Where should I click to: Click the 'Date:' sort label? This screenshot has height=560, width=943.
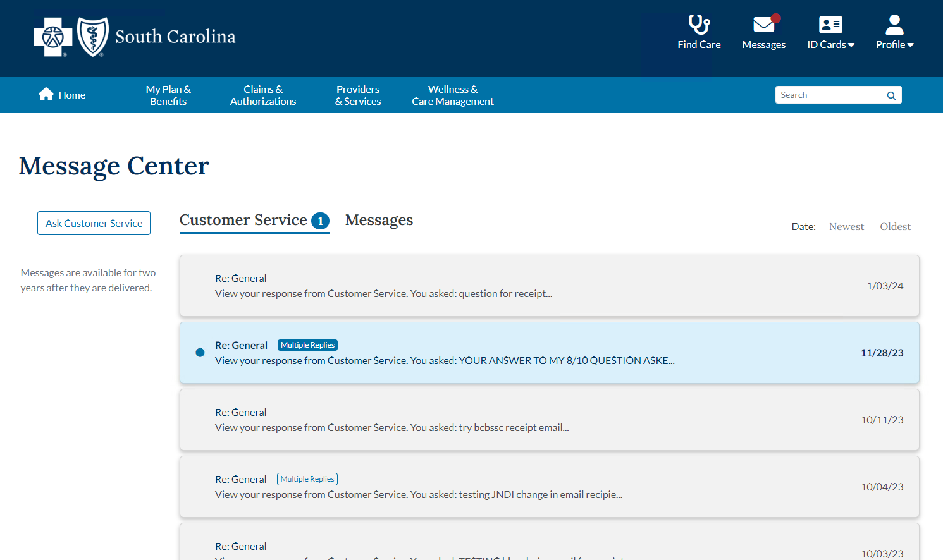803,227
